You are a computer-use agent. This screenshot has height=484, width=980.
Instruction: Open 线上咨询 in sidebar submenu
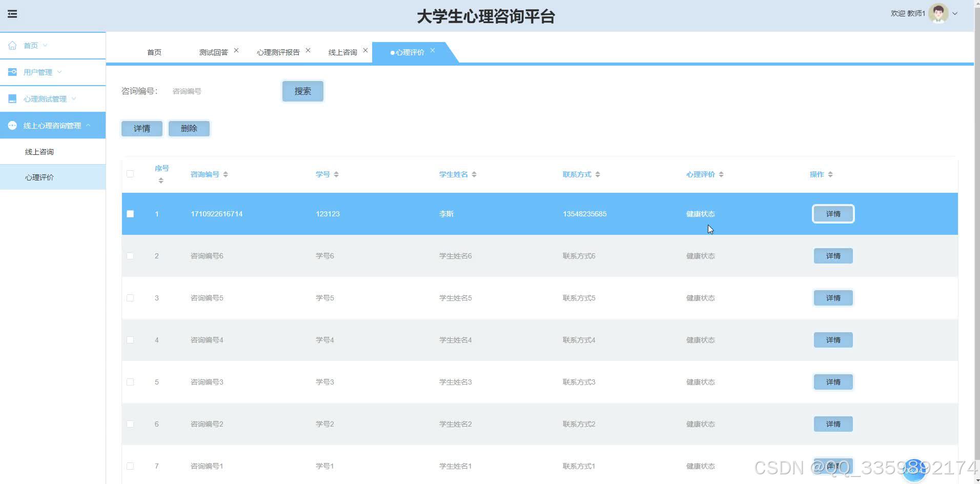tap(53, 152)
